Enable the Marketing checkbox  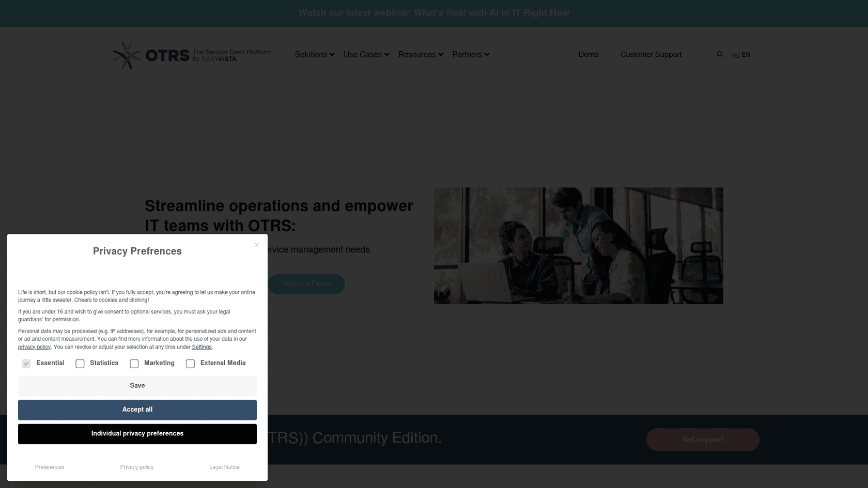pos(134,364)
